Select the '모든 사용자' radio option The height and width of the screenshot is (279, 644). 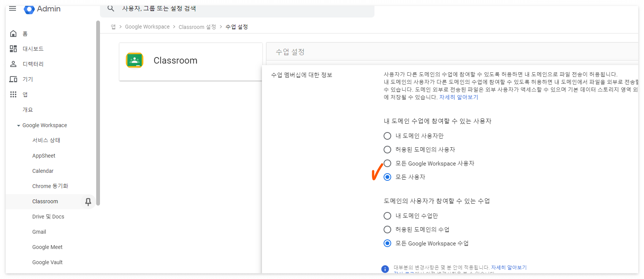pos(387,177)
